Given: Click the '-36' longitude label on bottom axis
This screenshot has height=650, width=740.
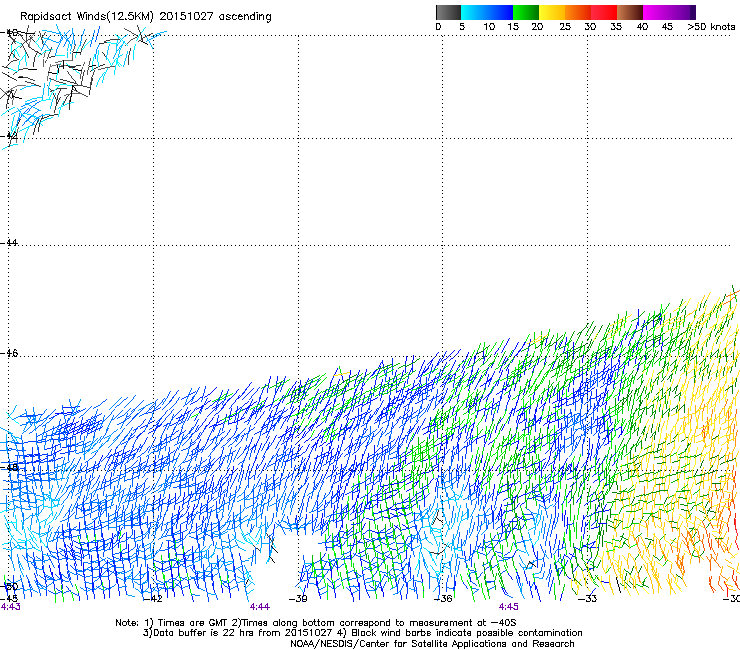Looking at the screenshot, I should [443, 599].
